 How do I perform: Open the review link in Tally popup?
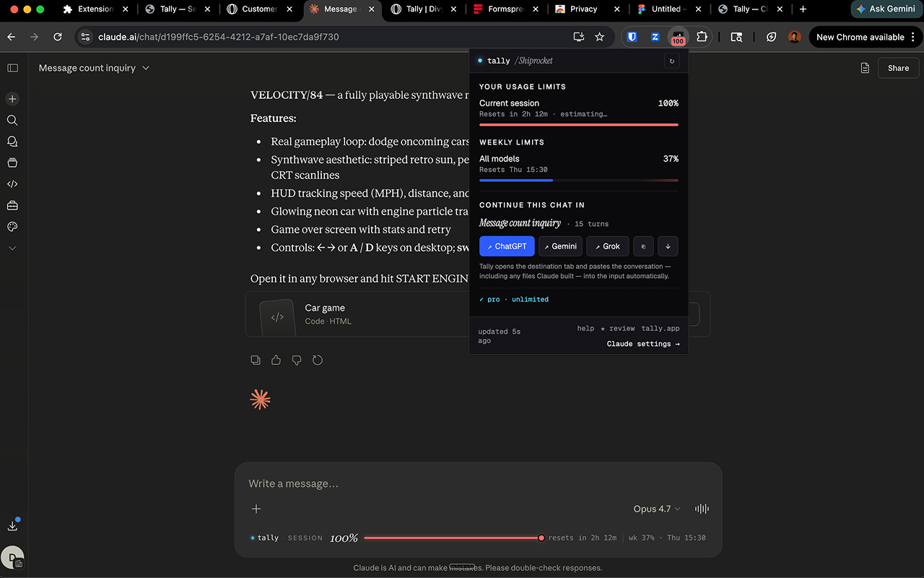[x=618, y=328]
